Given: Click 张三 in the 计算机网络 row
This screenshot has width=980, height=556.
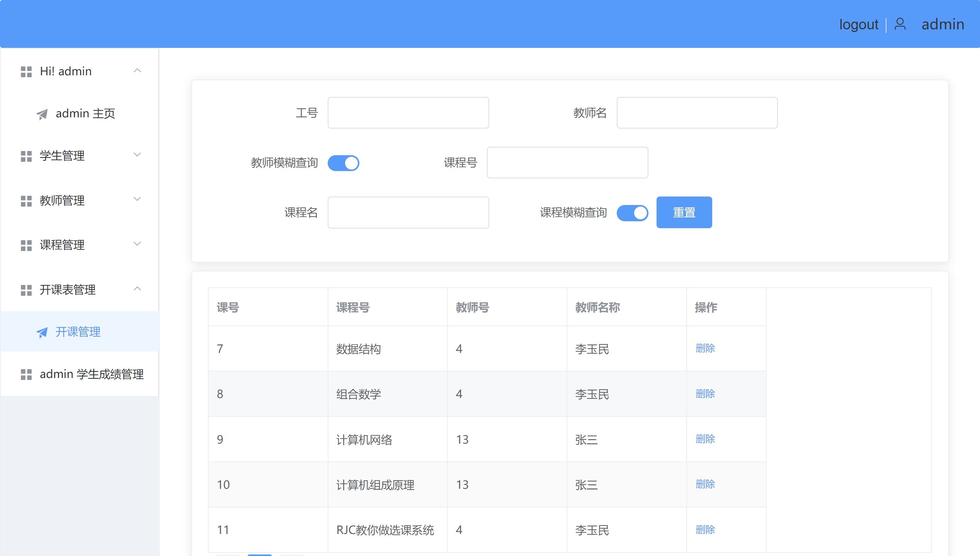Looking at the screenshot, I should [x=586, y=440].
